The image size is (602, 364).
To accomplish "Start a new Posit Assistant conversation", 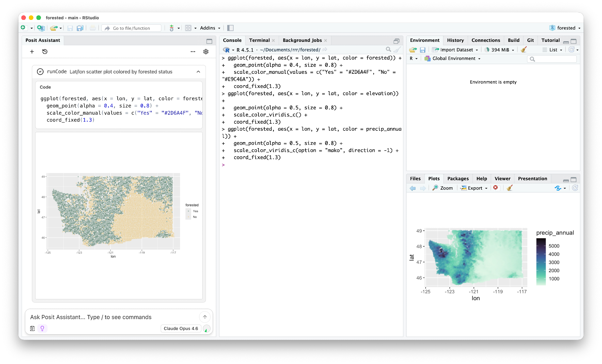I will point(32,51).
